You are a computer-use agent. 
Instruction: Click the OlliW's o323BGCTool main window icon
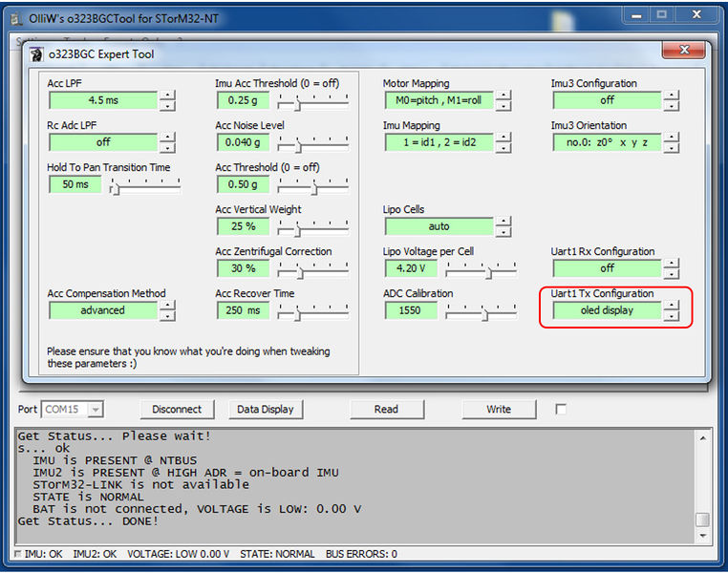(x=16, y=19)
